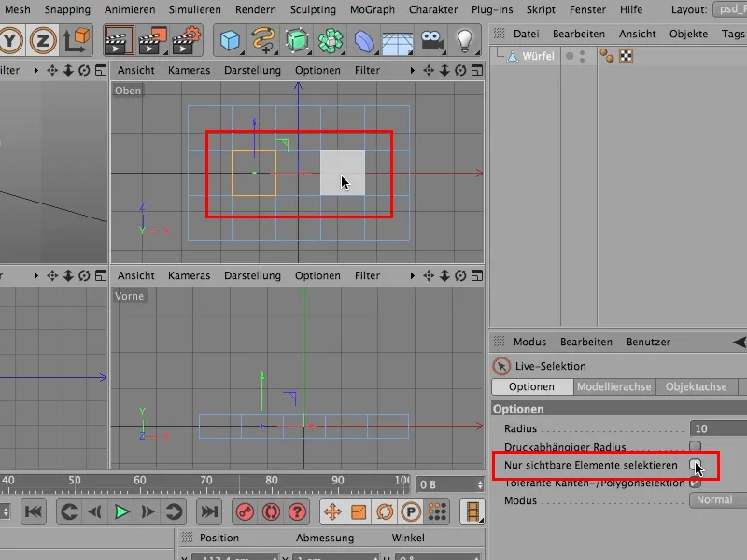Maximize the Vorne viewport with toggle icon
This screenshot has height=560, width=747.
[477, 275]
